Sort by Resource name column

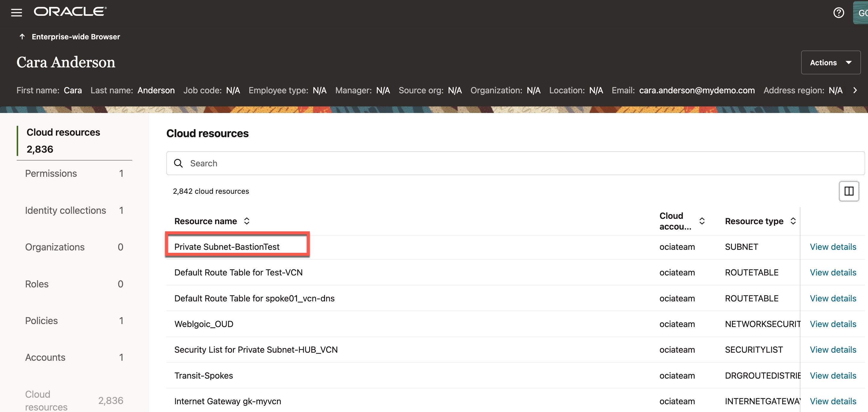click(x=247, y=221)
